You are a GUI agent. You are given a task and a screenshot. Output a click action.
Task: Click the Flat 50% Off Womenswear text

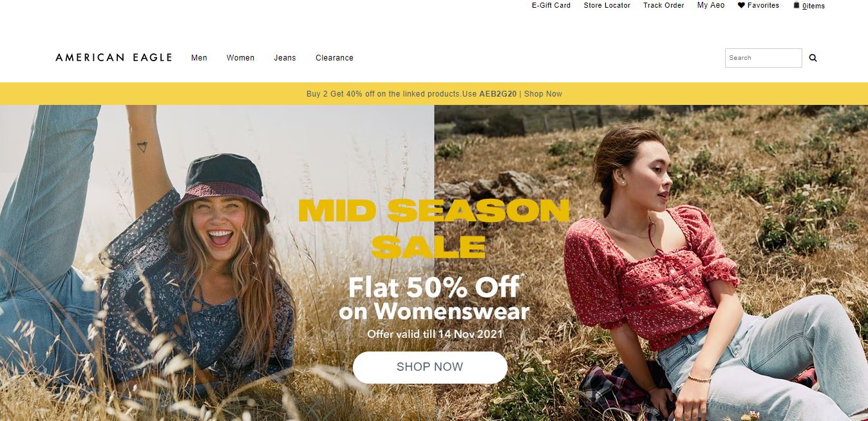[434, 298]
